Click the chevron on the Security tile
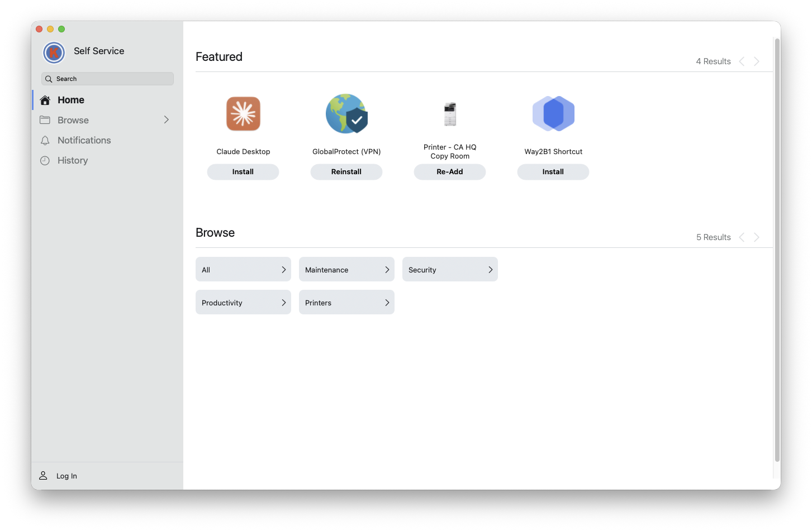This screenshot has height=531, width=812. (x=490, y=270)
